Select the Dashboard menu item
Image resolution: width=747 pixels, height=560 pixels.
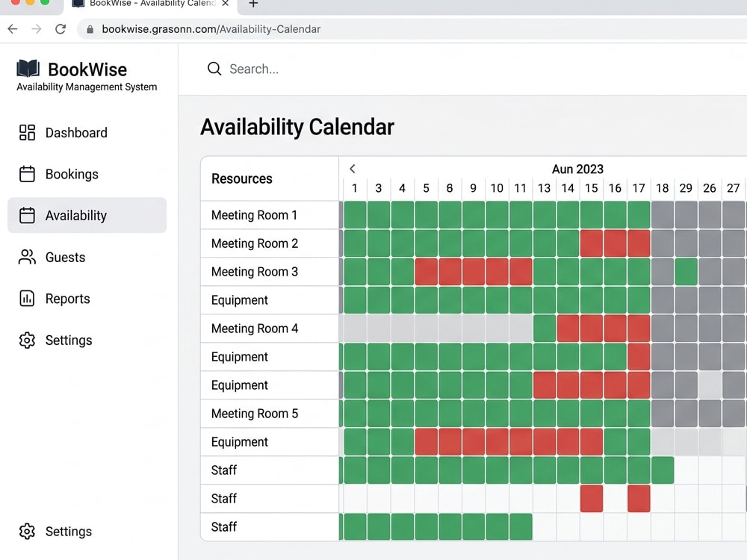tap(87, 132)
